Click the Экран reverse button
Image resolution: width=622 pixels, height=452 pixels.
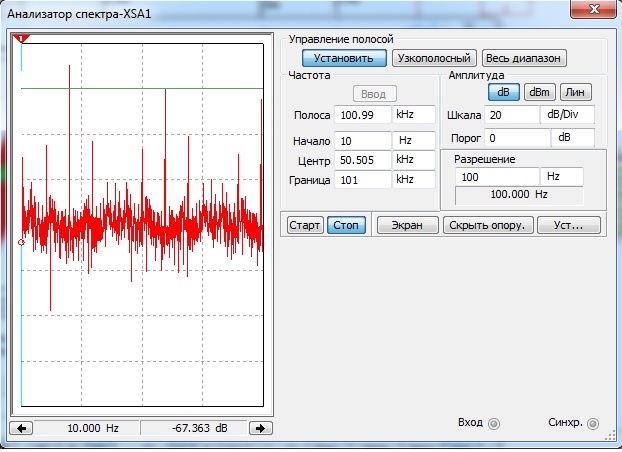click(x=407, y=225)
